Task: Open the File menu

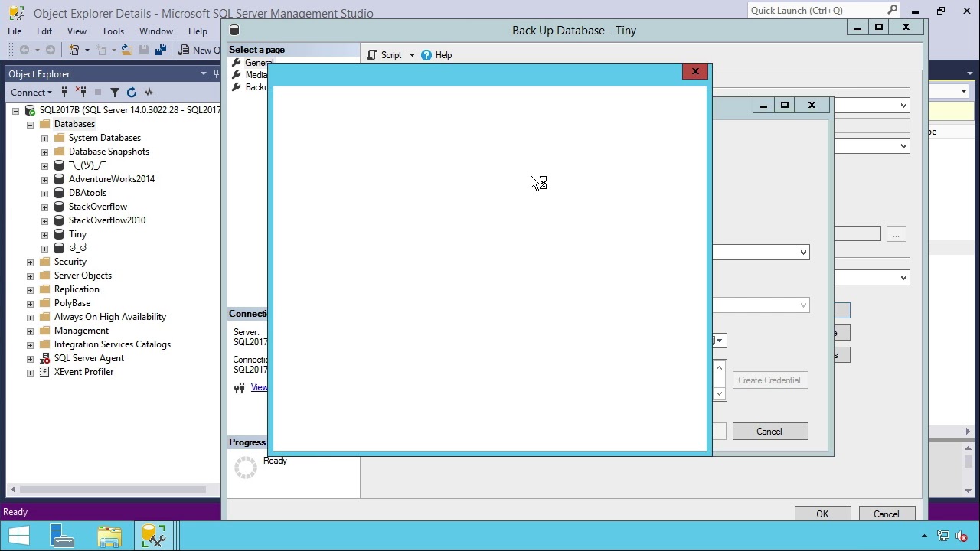Action: point(15,31)
